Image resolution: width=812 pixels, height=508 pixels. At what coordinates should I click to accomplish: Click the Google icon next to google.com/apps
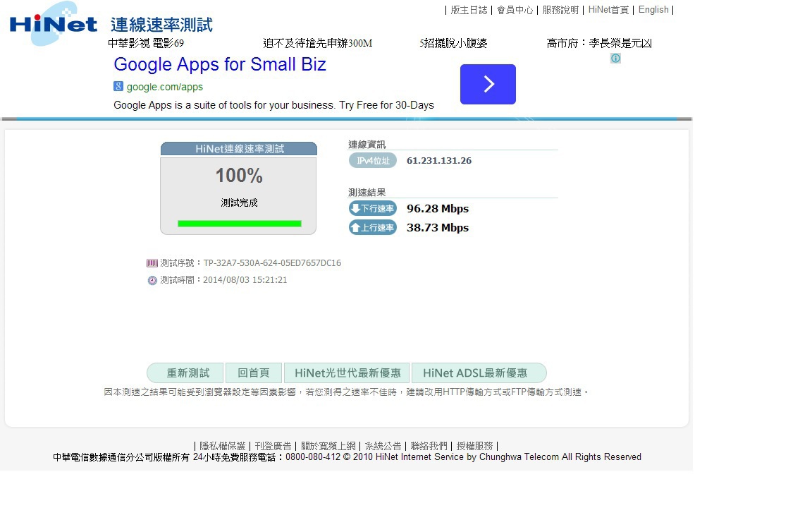[x=118, y=87]
